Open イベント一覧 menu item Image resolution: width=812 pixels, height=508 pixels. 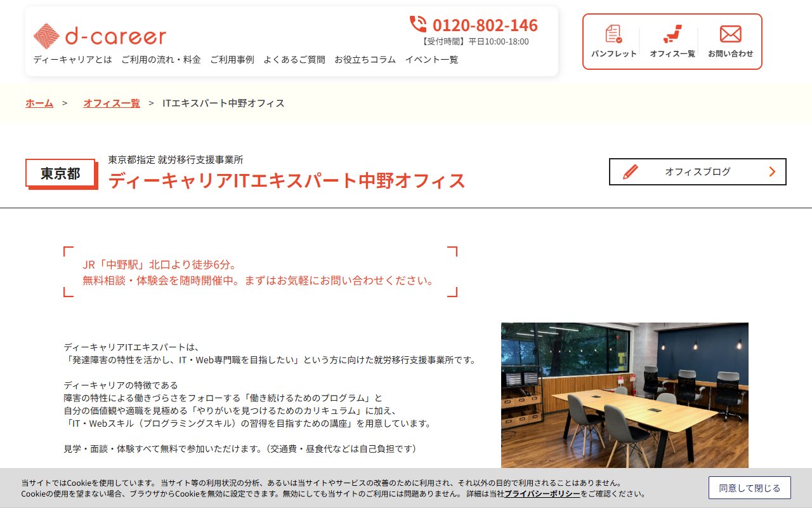coord(431,60)
